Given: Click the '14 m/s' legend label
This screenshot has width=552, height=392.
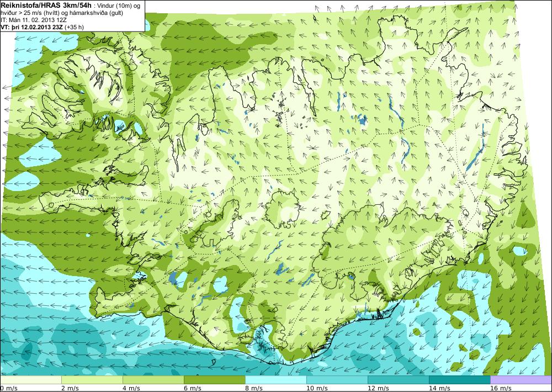Looking at the screenshot, I should 439,388.
